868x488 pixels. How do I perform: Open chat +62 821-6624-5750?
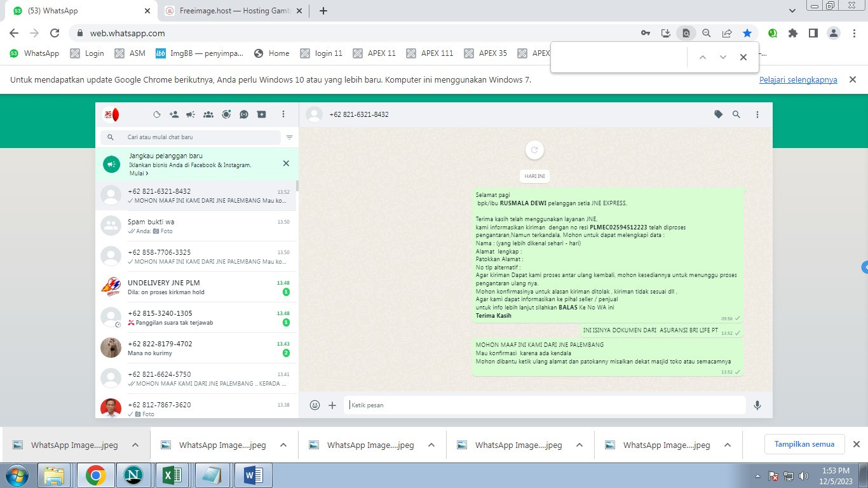(196, 379)
